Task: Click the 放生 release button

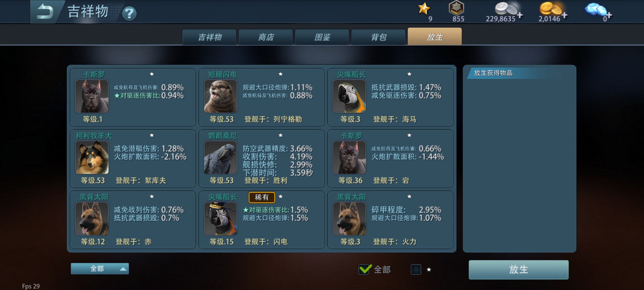Action: (x=518, y=270)
